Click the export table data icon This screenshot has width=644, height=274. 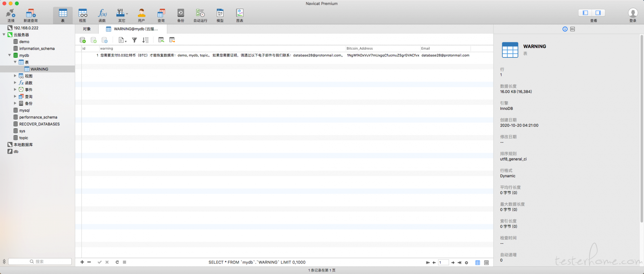click(172, 40)
